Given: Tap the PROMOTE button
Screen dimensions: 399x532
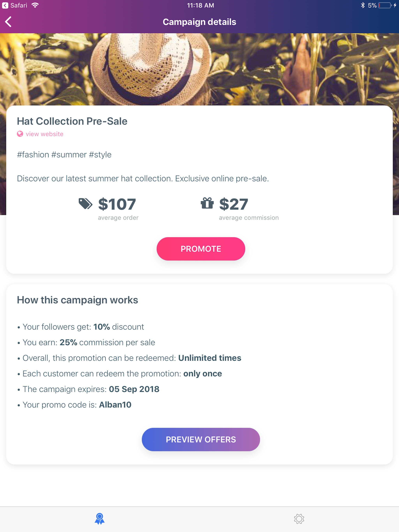Looking at the screenshot, I should [201, 249].
